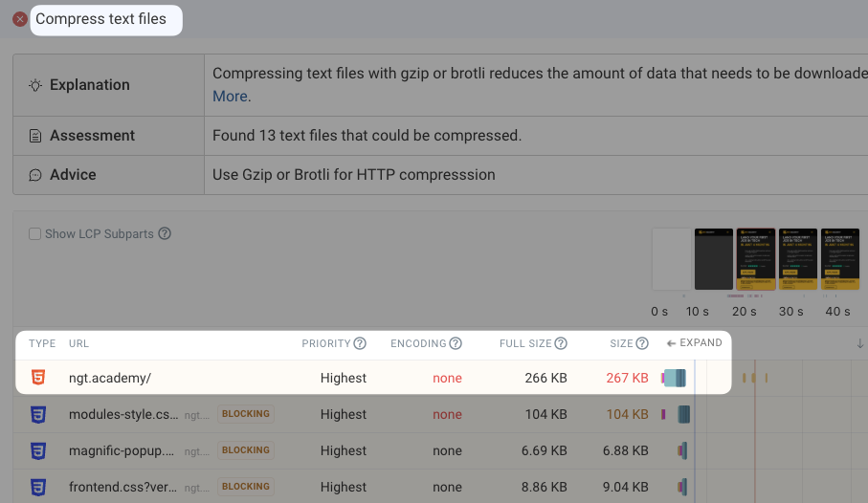Click Size column help icon
This screenshot has height=503, width=868.
(642, 343)
